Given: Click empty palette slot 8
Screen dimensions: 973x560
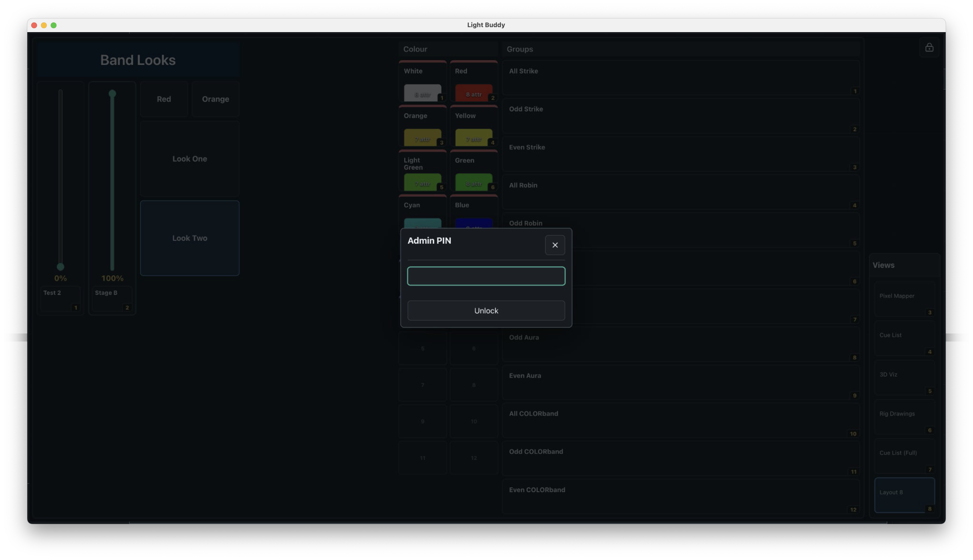Looking at the screenshot, I should (474, 385).
